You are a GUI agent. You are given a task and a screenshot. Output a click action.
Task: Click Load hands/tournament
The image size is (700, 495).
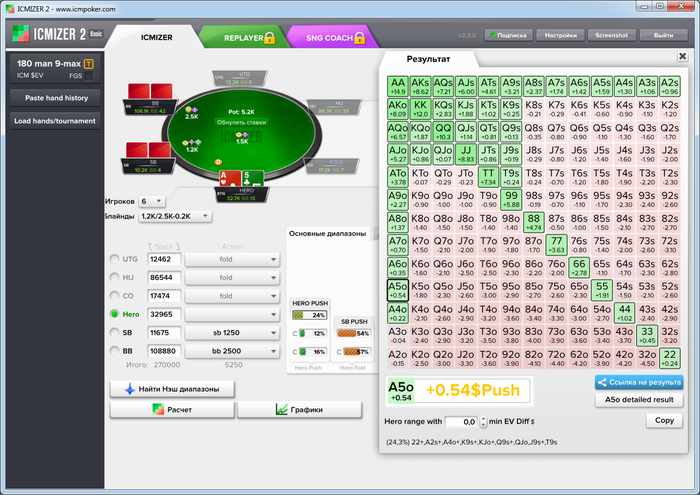[56, 121]
